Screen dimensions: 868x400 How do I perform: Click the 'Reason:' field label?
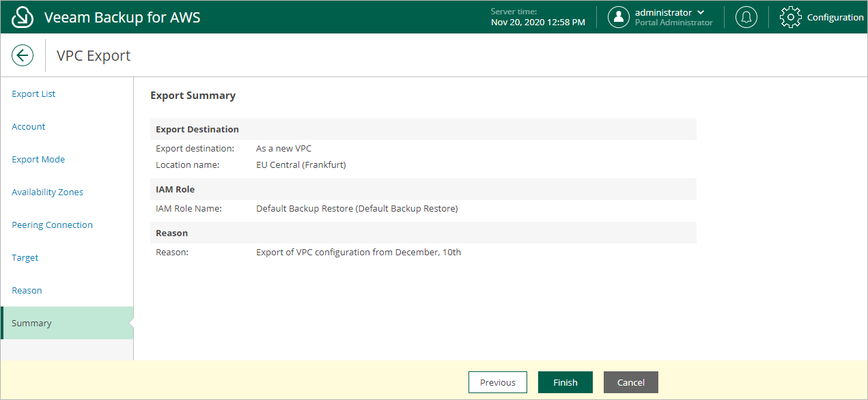pyautogui.click(x=172, y=252)
